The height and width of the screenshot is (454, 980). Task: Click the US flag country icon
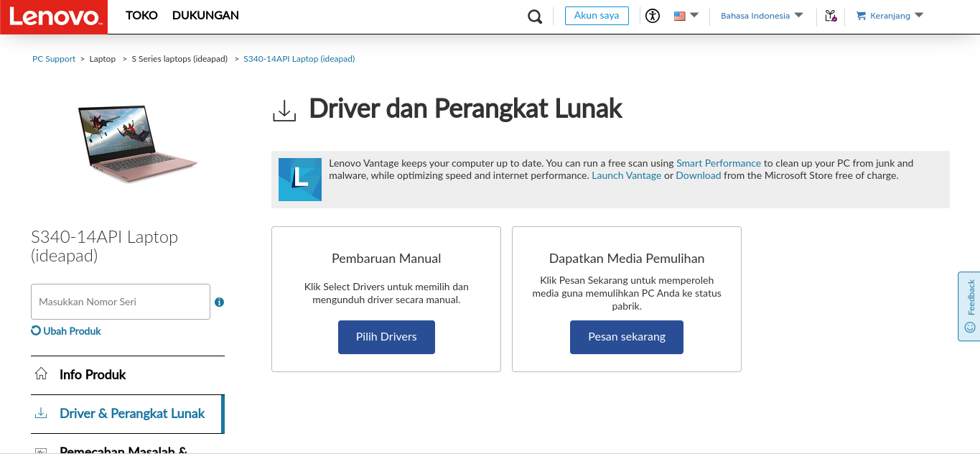tap(679, 16)
